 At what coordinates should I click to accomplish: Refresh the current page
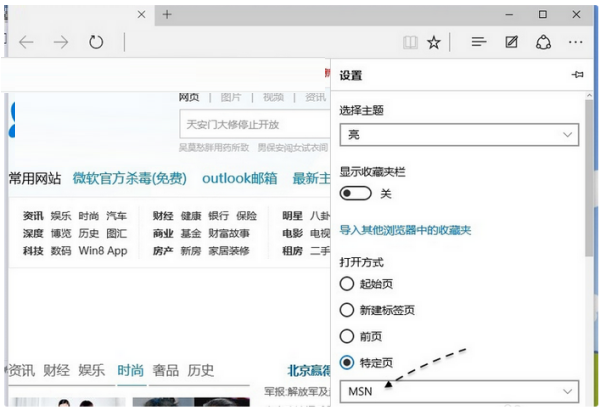point(96,42)
